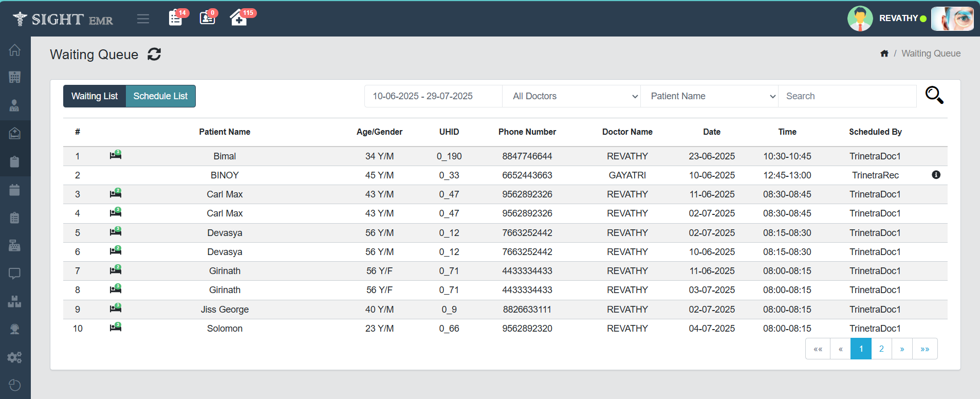Click the breadcrumb home icon link
The height and width of the screenshot is (399, 980).
(x=884, y=53)
